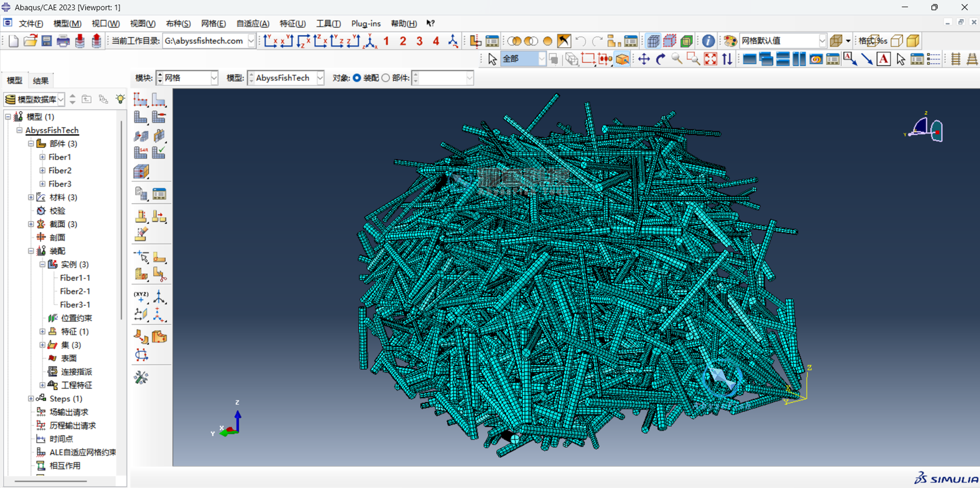The image size is (980, 488).
Task: Select the Fiber2-1 instance in tree
Action: tap(75, 291)
